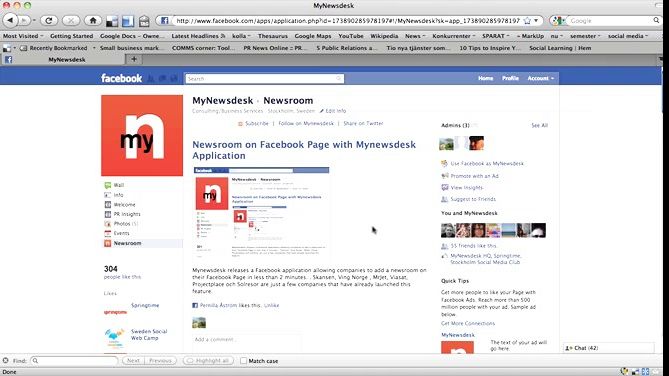The height and width of the screenshot is (376, 669).
Task: Open the YouTube bookmark
Action: click(x=351, y=36)
